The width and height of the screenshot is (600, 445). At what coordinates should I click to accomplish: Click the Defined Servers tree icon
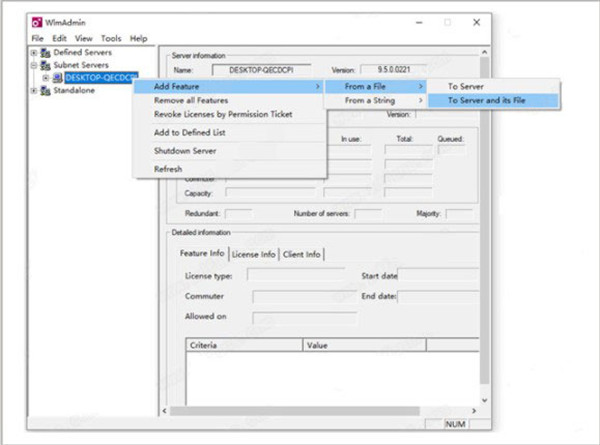pyautogui.click(x=45, y=52)
